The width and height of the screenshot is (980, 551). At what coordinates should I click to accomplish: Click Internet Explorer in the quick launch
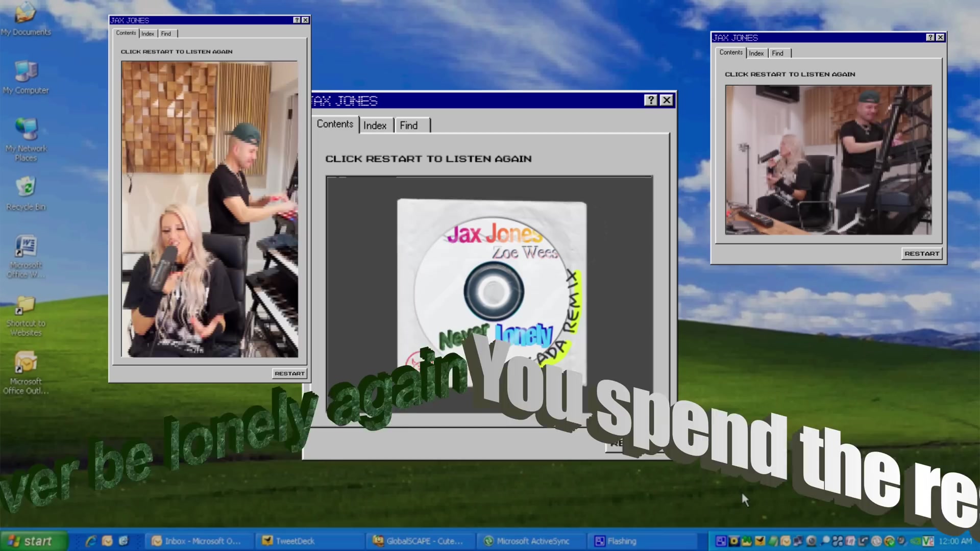91,541
